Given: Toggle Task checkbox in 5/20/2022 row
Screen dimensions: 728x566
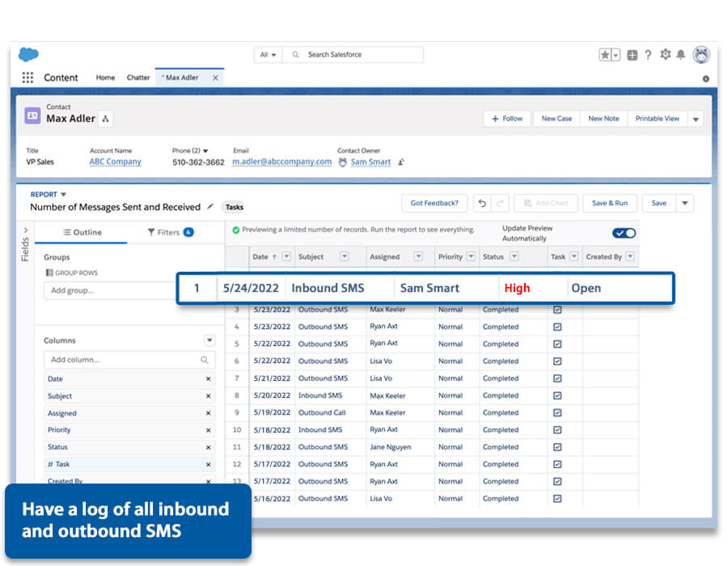Looking at the screenshot, I should coord(557,395).
